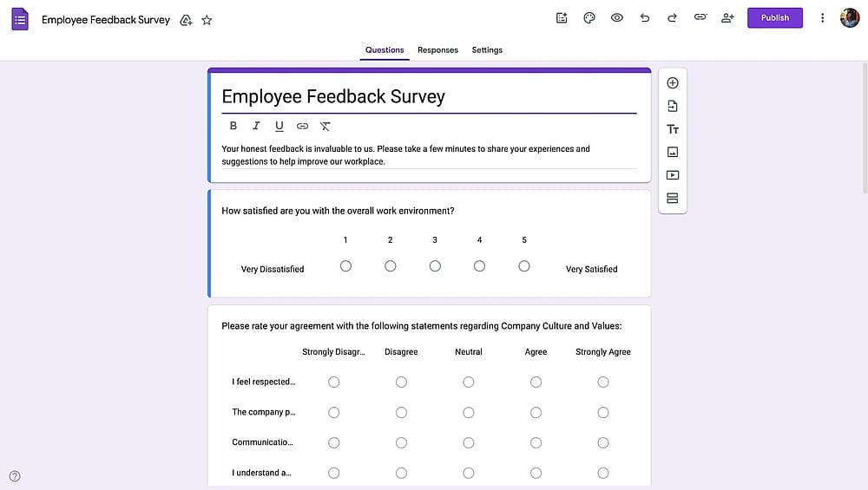This screenshot has height=490, width=868.
Task: Add section using the sidebar section icon
Action: click(x=673, y=198)
